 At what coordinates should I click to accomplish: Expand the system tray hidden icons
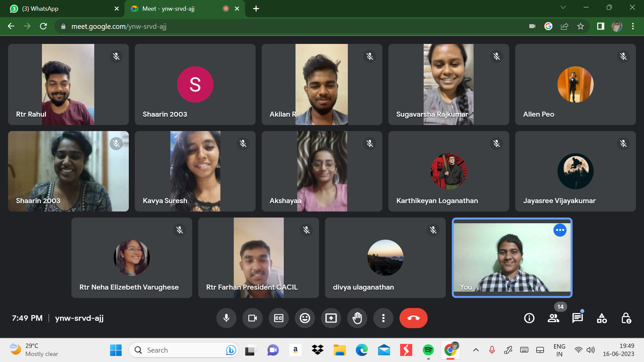click(x=476, y=350)
